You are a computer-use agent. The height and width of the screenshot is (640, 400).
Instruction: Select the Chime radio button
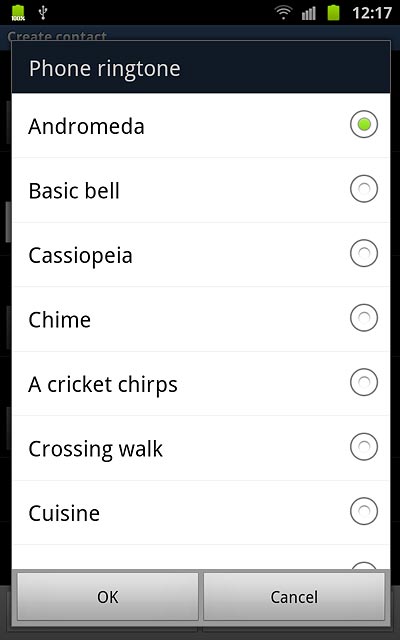click(x=364, y=318)
